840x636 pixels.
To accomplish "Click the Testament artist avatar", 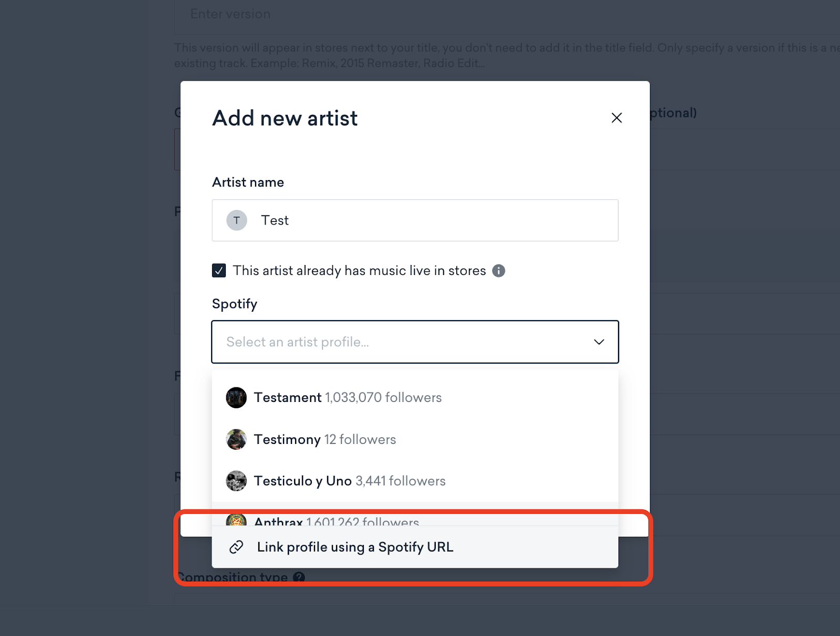I will 236,398.
